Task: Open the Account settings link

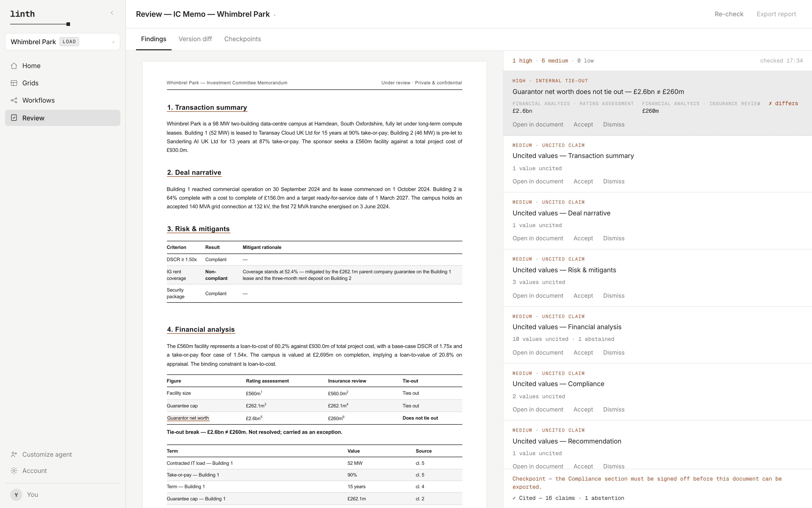Action: 35,471
